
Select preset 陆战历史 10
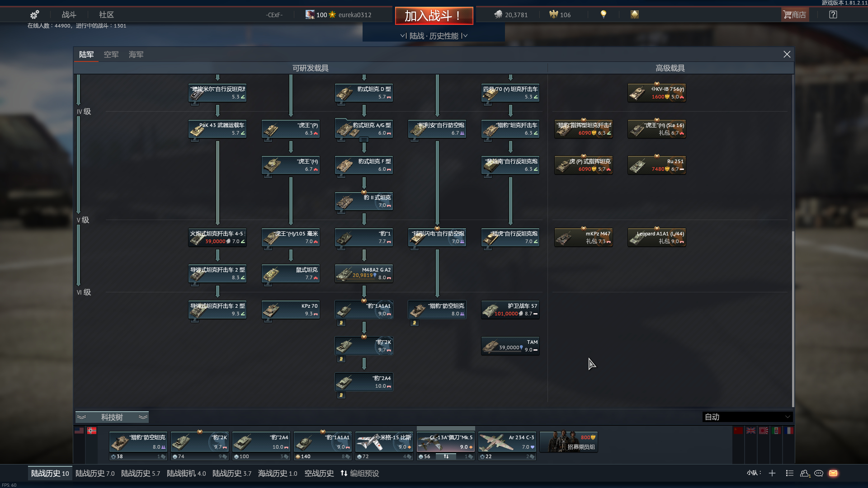pos(50,473)
